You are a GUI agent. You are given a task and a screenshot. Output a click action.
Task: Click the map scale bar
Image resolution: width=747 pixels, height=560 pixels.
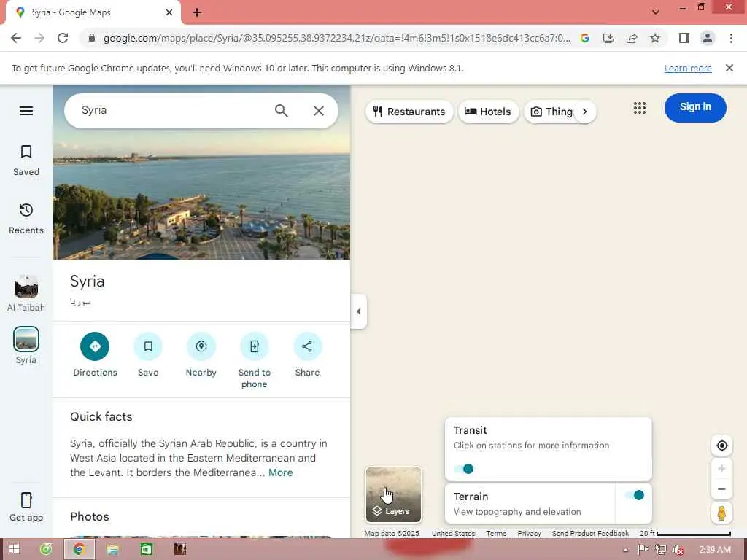pos(685,533)
